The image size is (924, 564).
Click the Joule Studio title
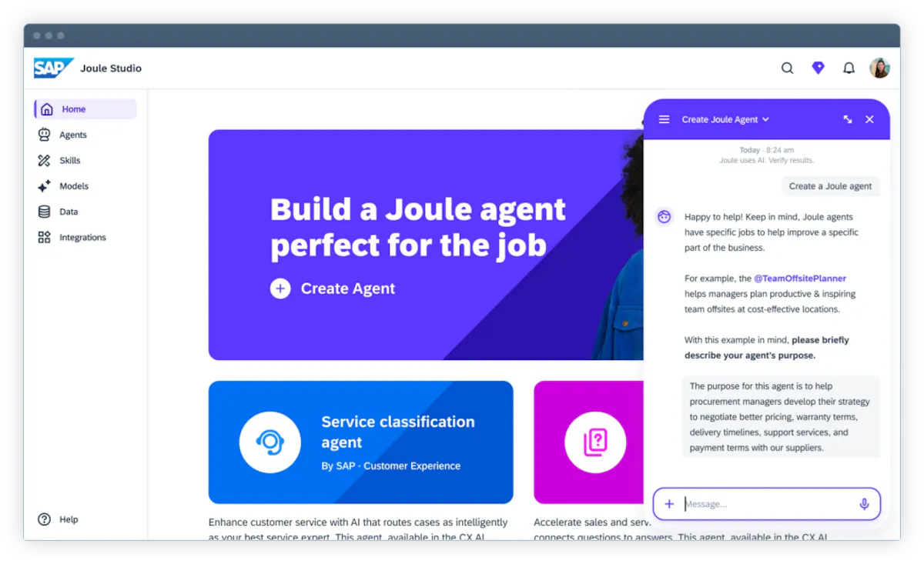[111, 68]
